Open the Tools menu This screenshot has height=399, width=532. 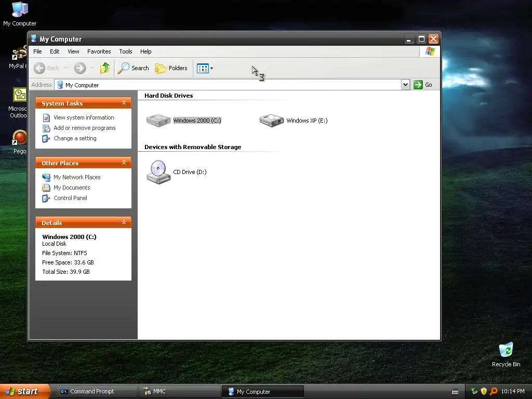[x=126, y=51]
